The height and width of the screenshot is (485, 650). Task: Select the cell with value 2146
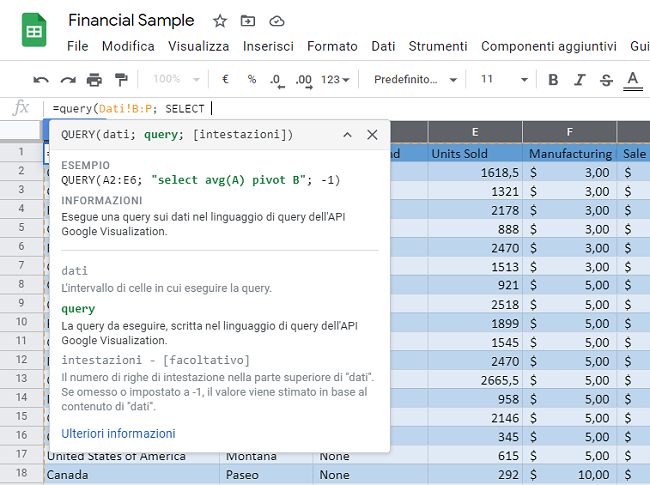click(475, 418)
